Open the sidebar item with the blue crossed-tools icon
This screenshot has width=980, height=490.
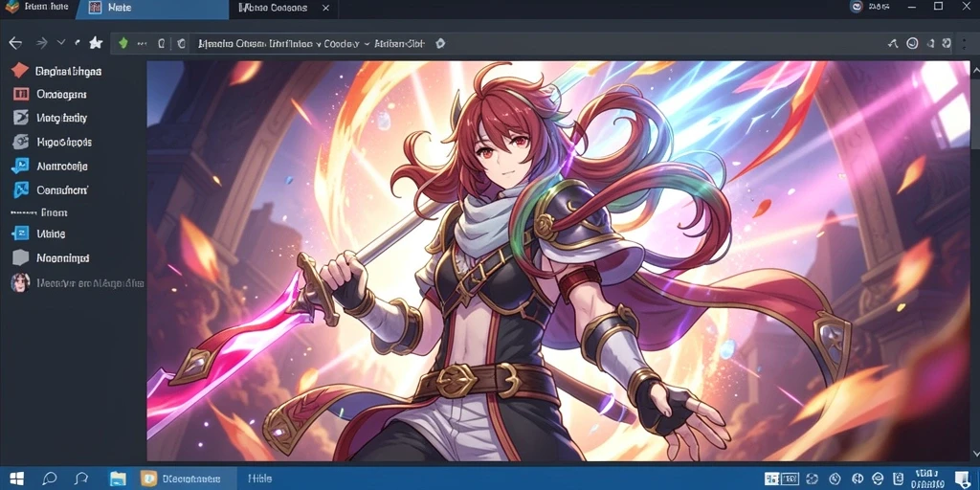(x=50, y=190)
